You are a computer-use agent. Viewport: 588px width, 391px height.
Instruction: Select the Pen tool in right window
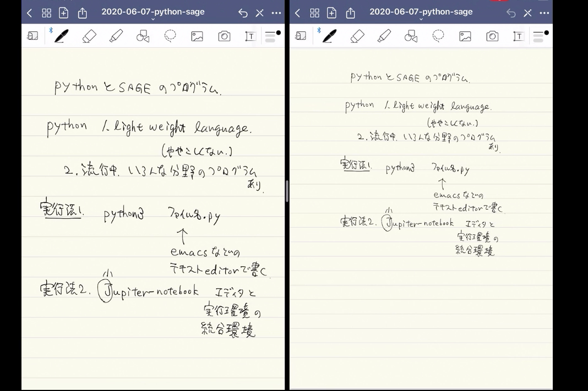pyautogui.click(x=329, y=36)
